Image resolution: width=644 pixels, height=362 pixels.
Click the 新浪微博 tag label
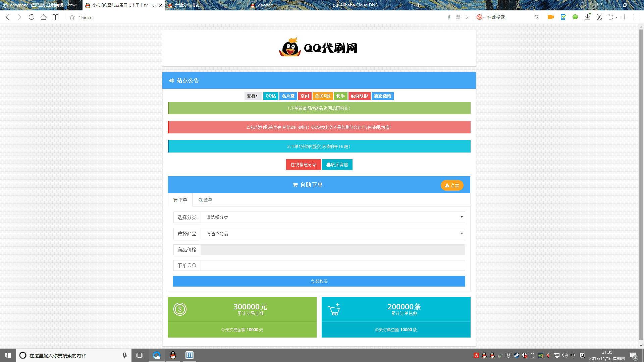(x=382, y=96)
